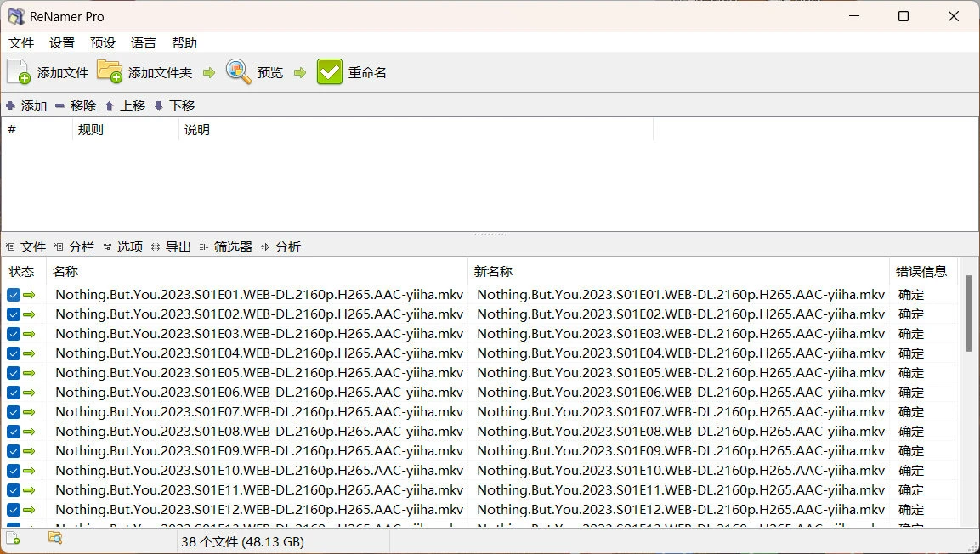Screen dimensions: 980x554
Task: Click green arrow status icon for S01E06 row
Action: point(29,393)
